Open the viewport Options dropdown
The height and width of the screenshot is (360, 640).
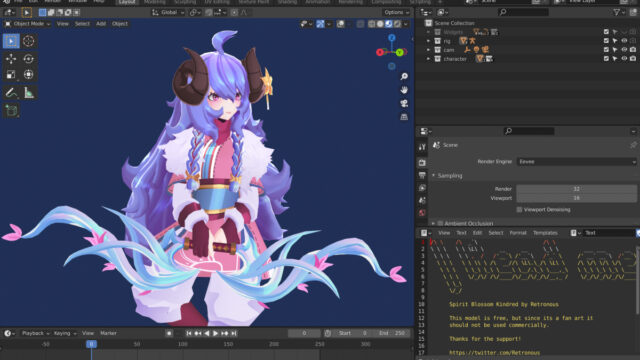click(x=396, y=13)
